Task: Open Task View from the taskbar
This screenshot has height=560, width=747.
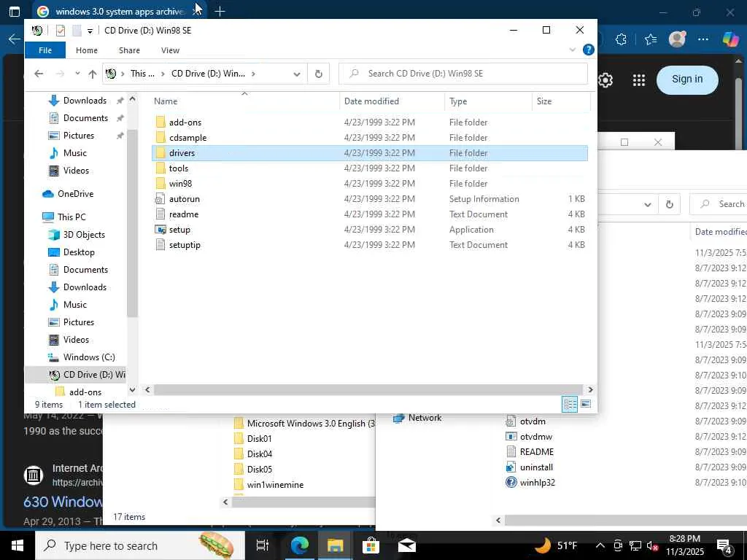Action: pos(263,545)
